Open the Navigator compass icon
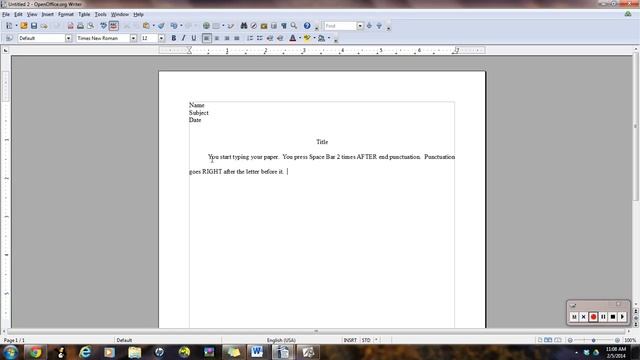Image resolution: width=640 pixels, height=360 pixels. (x=253, y=26)
